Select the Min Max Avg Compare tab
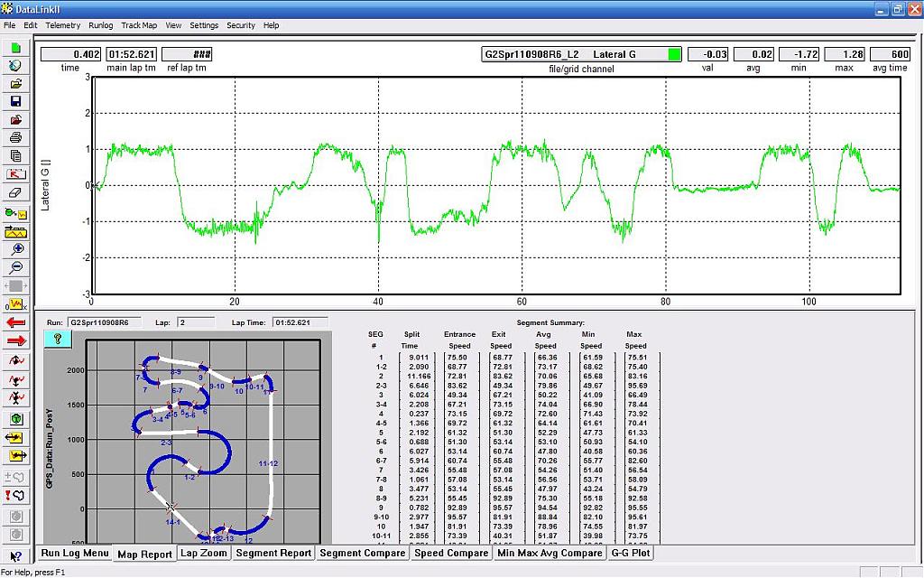This screenshot has width=924, height=578. pyautogui.click(x=550, y=553)
